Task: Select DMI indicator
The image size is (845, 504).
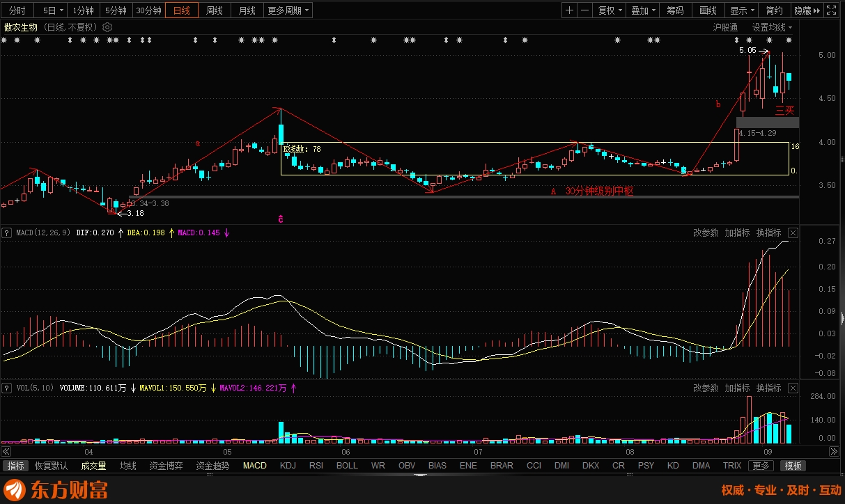Action: click(x=561, y=466)
